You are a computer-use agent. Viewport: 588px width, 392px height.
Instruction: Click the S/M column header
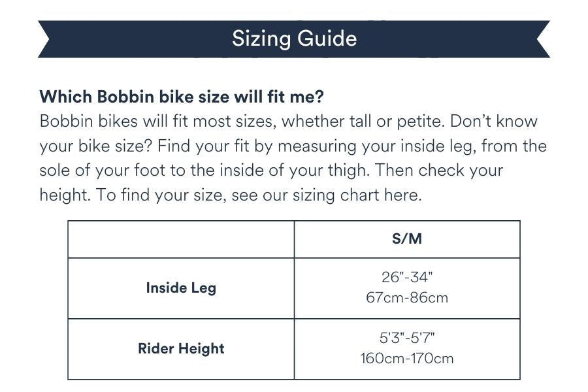[x=407, y=239]
